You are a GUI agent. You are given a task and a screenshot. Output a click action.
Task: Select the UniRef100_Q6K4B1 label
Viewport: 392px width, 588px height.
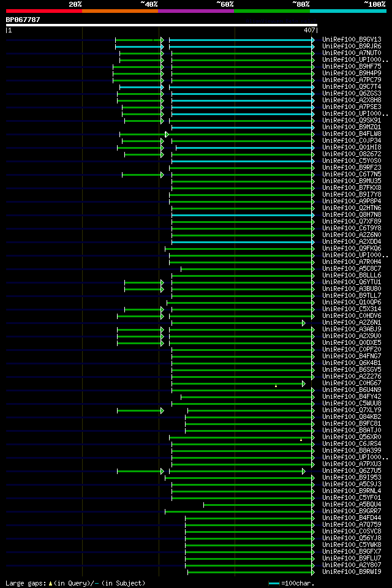coord(352,363)
